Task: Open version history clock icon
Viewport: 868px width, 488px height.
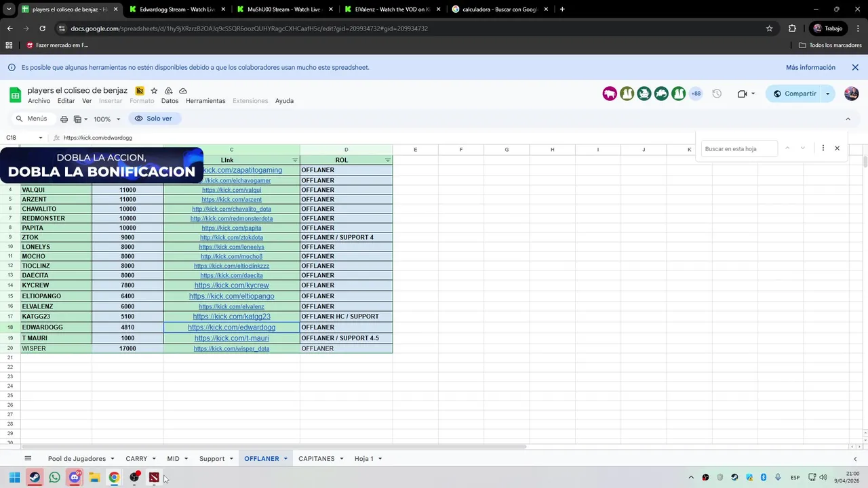Action: (717, 94)
